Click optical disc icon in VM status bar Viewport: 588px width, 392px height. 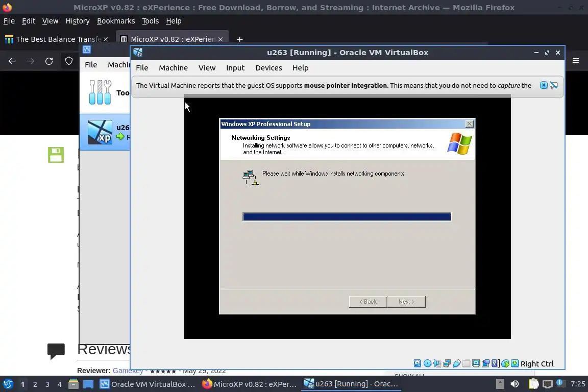point(427,363)
